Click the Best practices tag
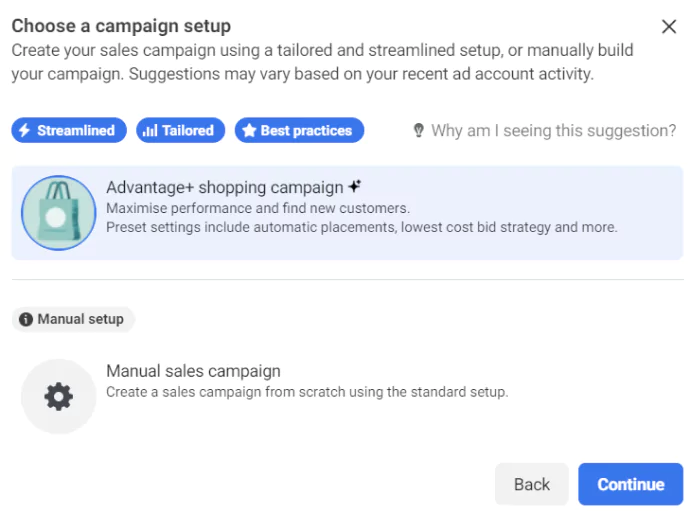Screen dimensions: 690x514 (300, 131)
